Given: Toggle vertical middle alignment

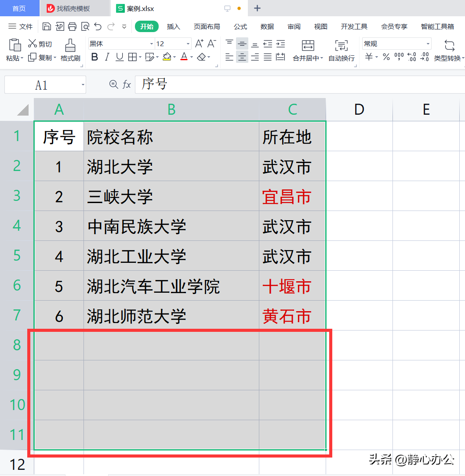Looking at the screenshot, I should [242, 44].
